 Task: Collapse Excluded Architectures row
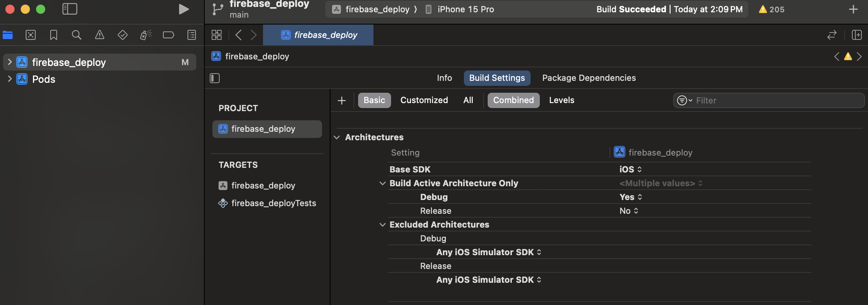(382, 225)
